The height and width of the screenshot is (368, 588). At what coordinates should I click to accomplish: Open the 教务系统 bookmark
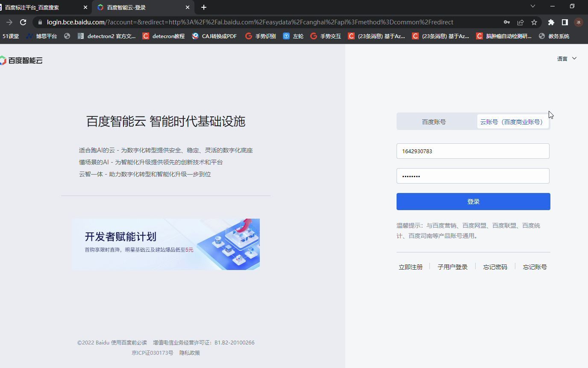(554, 36)
